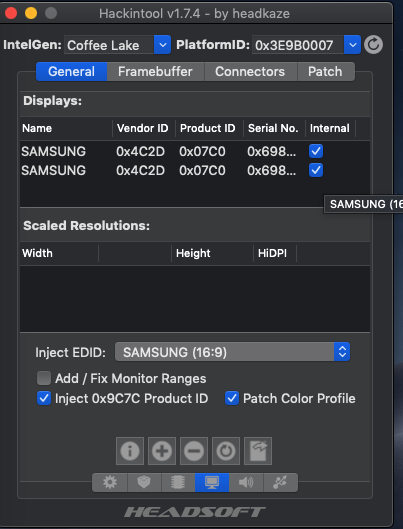
Task: Click the Product ID column header
Action: pos(209,128)
